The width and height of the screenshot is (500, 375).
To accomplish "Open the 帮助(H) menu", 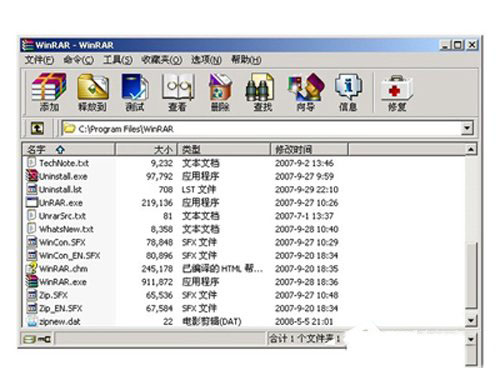I will point(246,60).
